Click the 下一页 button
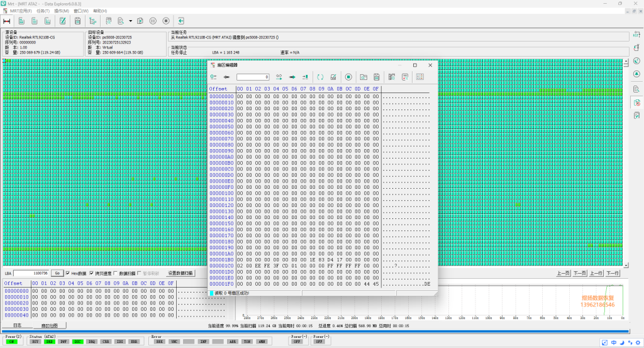Viewport: 644px width, 348px height. [x=579, y=273]
